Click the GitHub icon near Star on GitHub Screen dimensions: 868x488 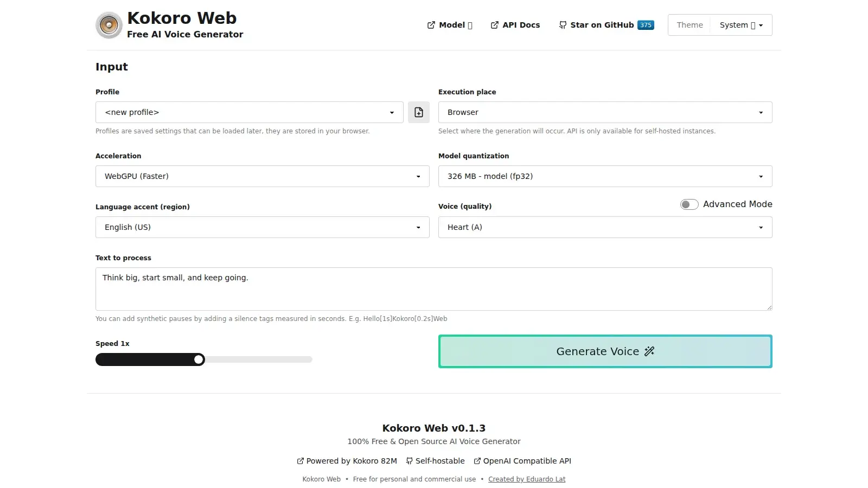point(562,25)
